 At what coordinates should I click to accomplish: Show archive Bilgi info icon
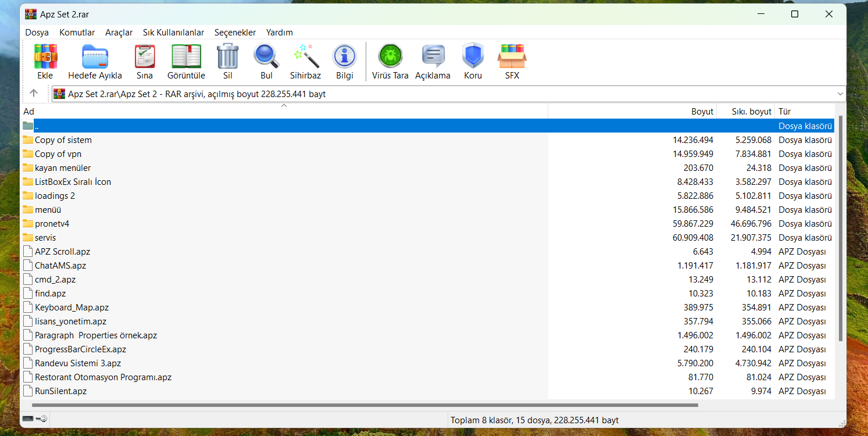[x=344, y=57]
